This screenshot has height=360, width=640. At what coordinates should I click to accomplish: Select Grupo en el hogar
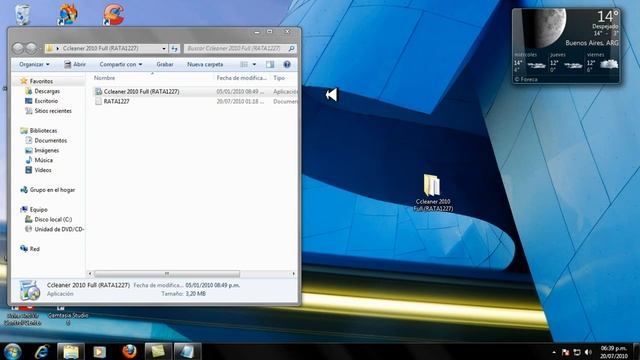point(52,190)
